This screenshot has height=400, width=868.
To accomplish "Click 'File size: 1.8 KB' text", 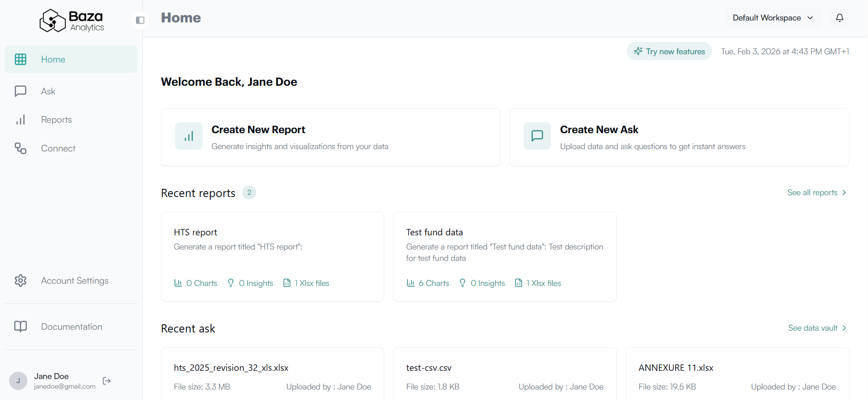I will point(433,387).
